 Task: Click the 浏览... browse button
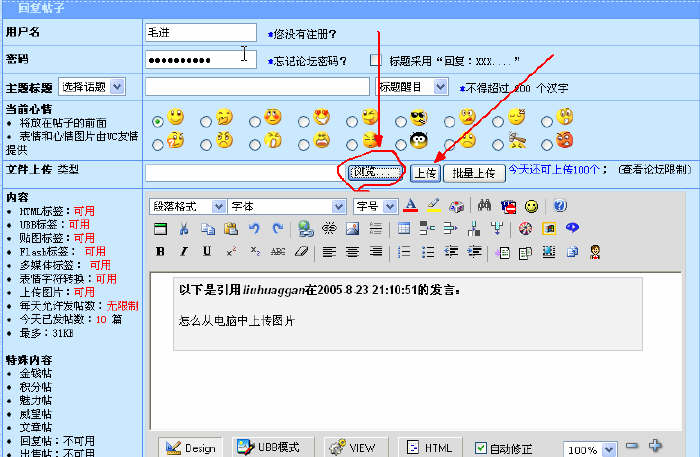pos(375,173)
